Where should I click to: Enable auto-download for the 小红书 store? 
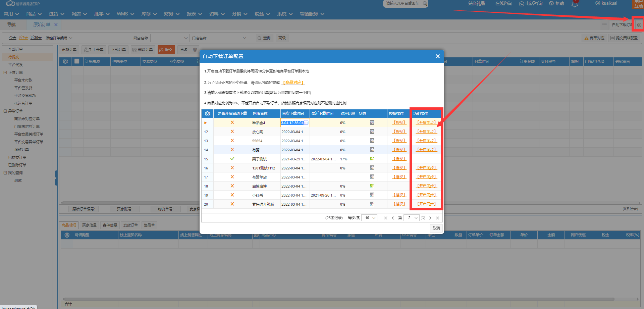(x=232, y=195)
